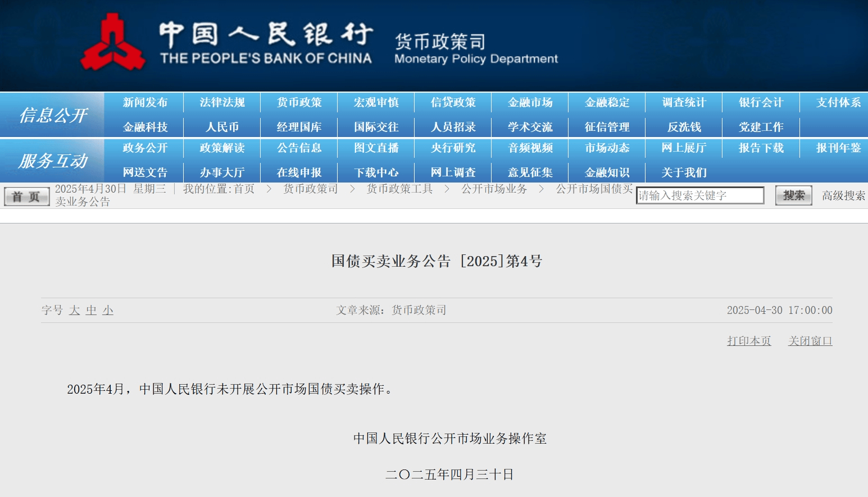Go to 金融市场 section
Image resolution: width=868 pixels, height=497 pixels.
[530, 102]
